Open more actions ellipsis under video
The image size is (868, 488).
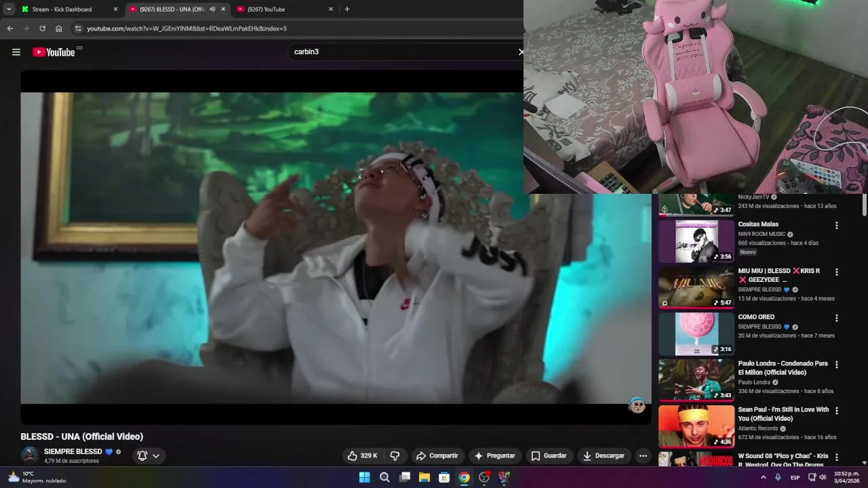[643, 455]
